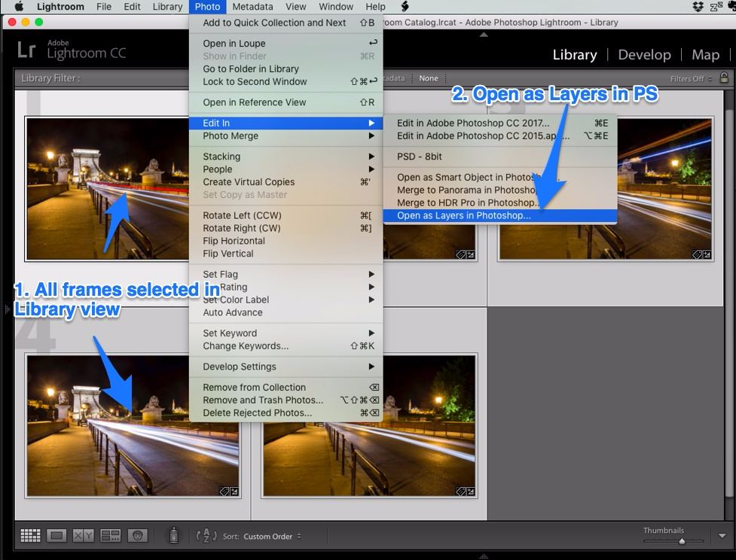Expand the Develop Settings submenu
The image size is (736, 560).
pos(286,367)
